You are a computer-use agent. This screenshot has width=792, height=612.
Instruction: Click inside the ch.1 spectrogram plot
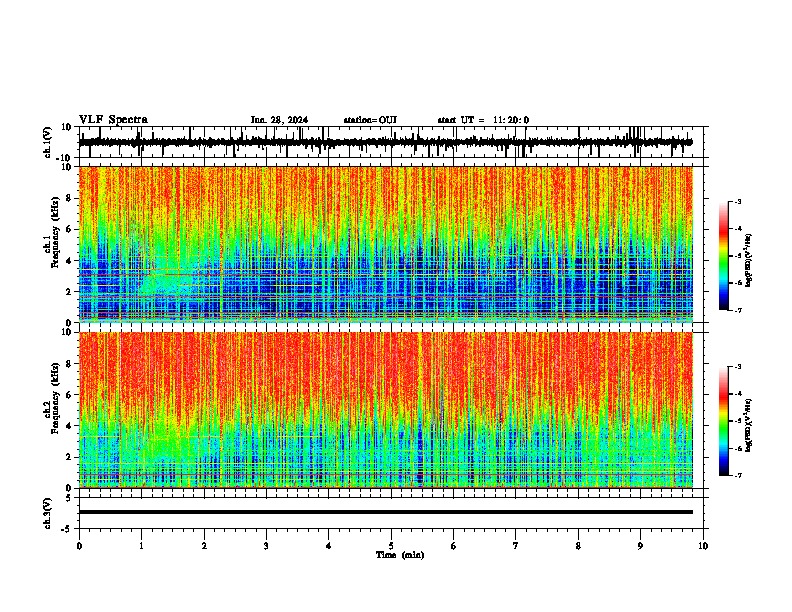pos(386,244)
